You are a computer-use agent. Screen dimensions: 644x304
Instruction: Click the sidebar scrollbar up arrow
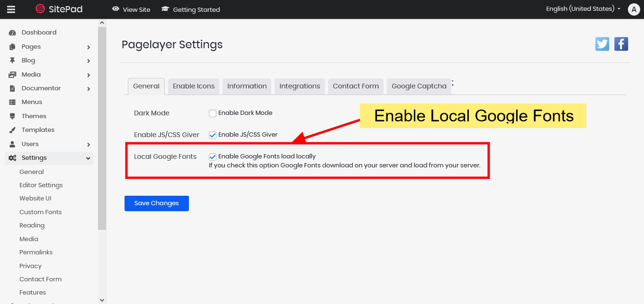point(102,23)
